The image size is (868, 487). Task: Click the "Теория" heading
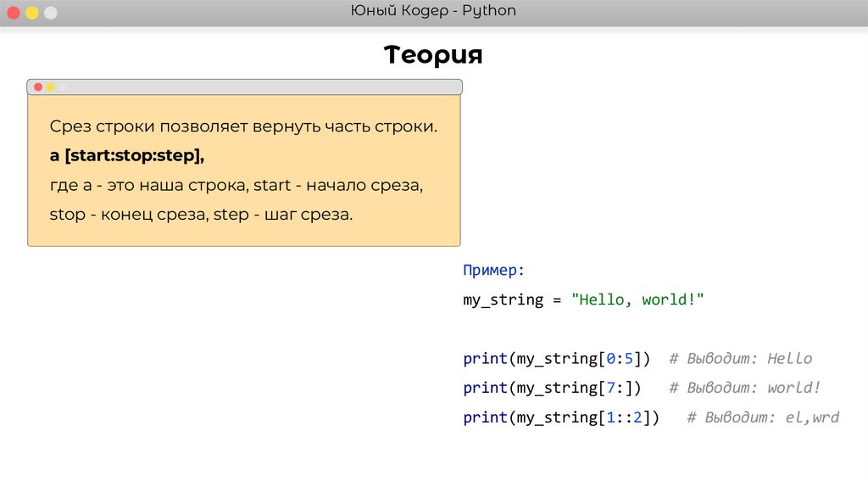click(x=433, y=55)
